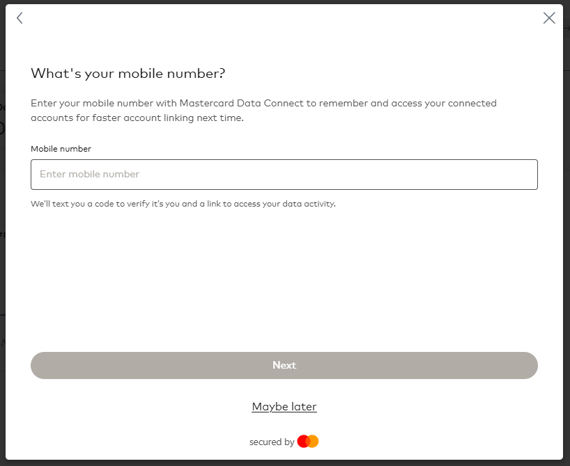Click the words "Mastercard Data Connect" in description
Viewport: 570px width, 466px height.
point(241,103)
